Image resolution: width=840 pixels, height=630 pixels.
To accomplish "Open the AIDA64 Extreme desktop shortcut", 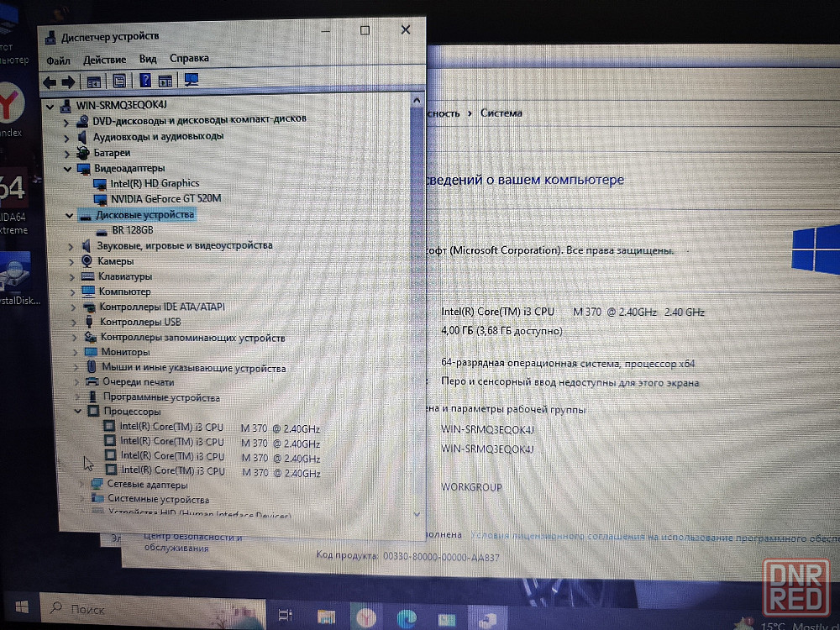I will coord(13,202).
